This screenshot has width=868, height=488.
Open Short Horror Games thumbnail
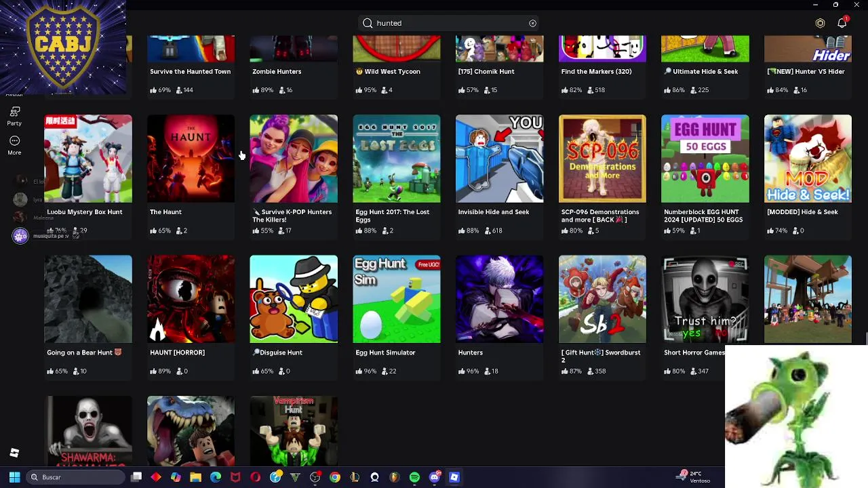(705, 299)
